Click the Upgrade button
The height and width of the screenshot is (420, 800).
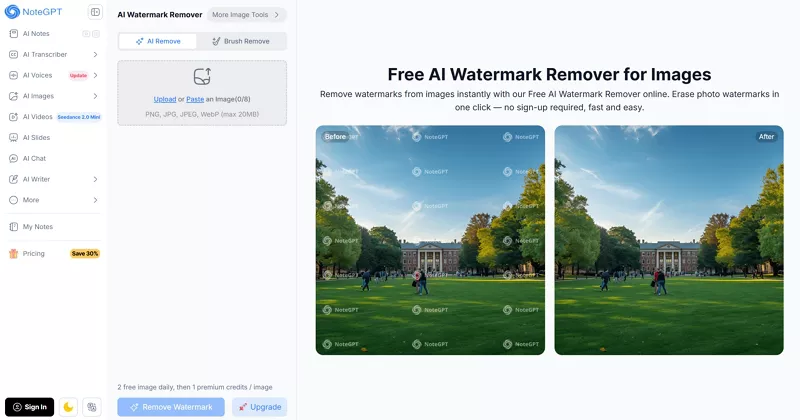click(260, 407)
